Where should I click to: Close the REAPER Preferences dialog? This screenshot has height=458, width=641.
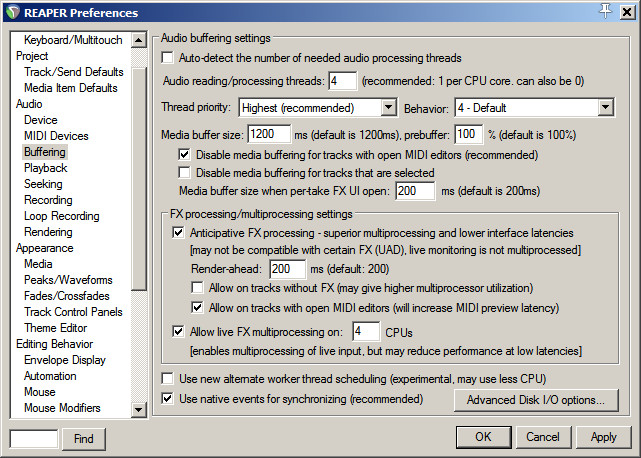click(x=627, y=12)
